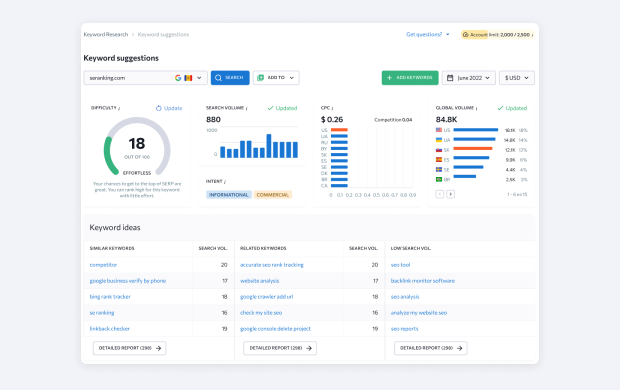This screenshot has width=620, height=390.
Task: Click the difficulty gauge showing 18
Action: (137, 146)
